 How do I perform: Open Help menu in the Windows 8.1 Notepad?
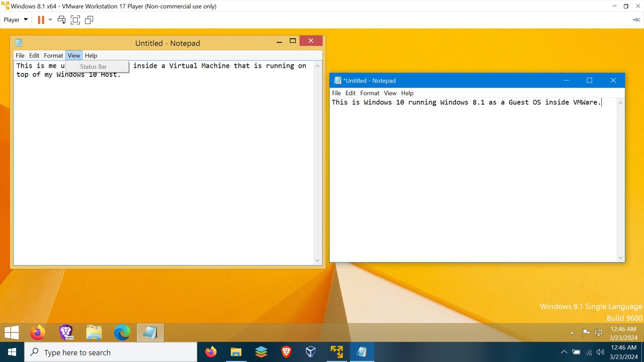[x=91, y=56]
